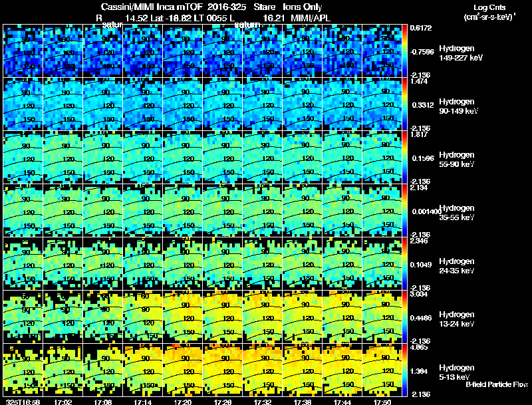Click the '17:08' time axis label
Viewport: 532px width, 405px height.
[103, 402]
